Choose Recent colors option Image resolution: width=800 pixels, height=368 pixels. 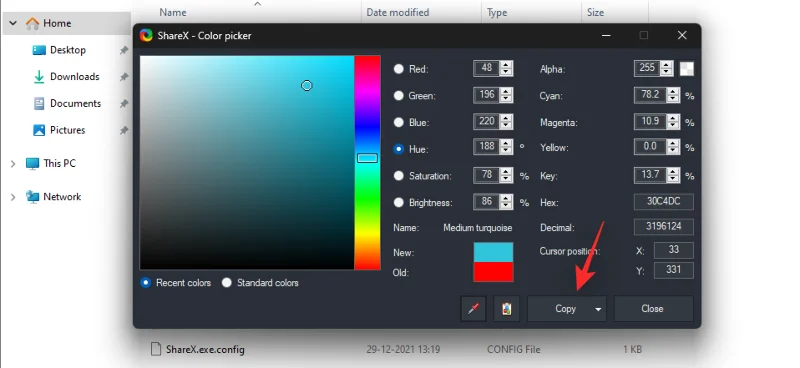(x=145, y=283)
